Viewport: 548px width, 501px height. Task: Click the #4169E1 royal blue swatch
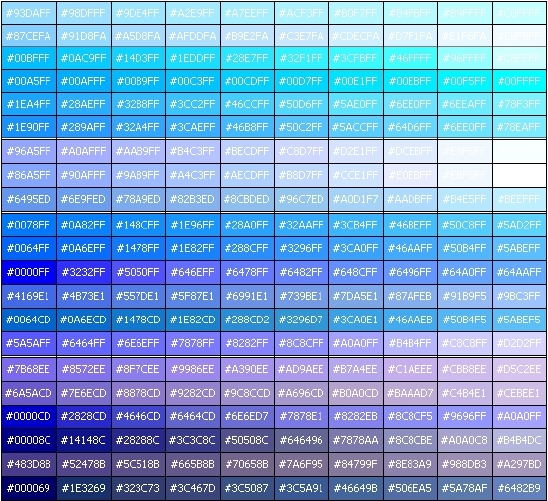click(29, 296)
